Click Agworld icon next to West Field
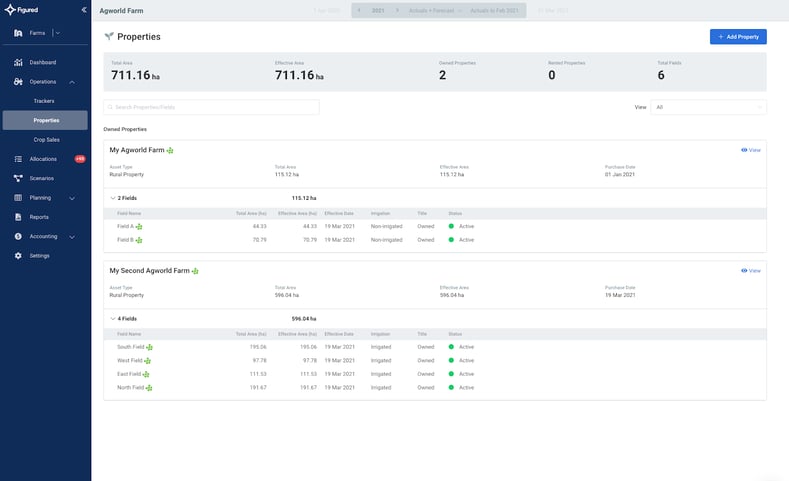The height and width of the screenshot is (481, 789). pos(147,361)
